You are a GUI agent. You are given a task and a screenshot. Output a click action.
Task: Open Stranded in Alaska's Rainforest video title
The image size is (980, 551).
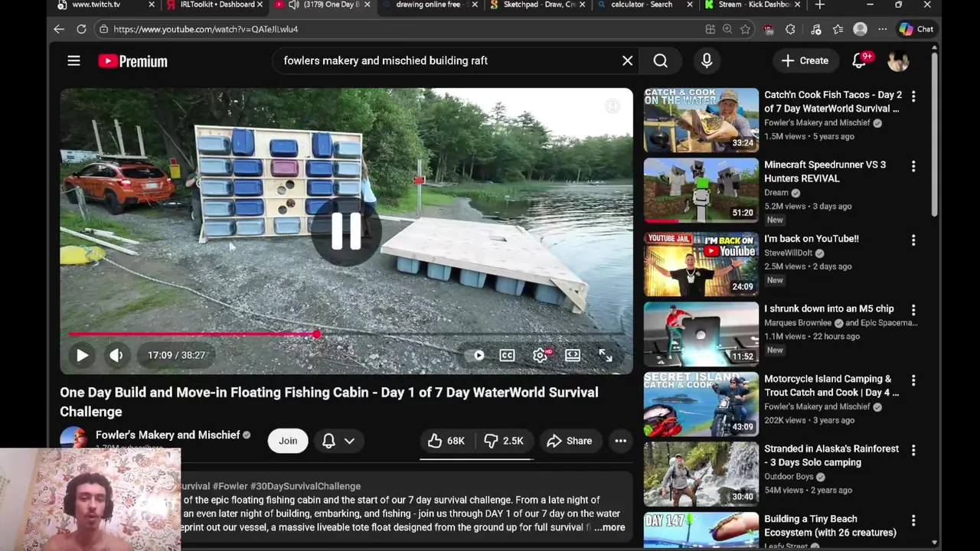point(831,455)
